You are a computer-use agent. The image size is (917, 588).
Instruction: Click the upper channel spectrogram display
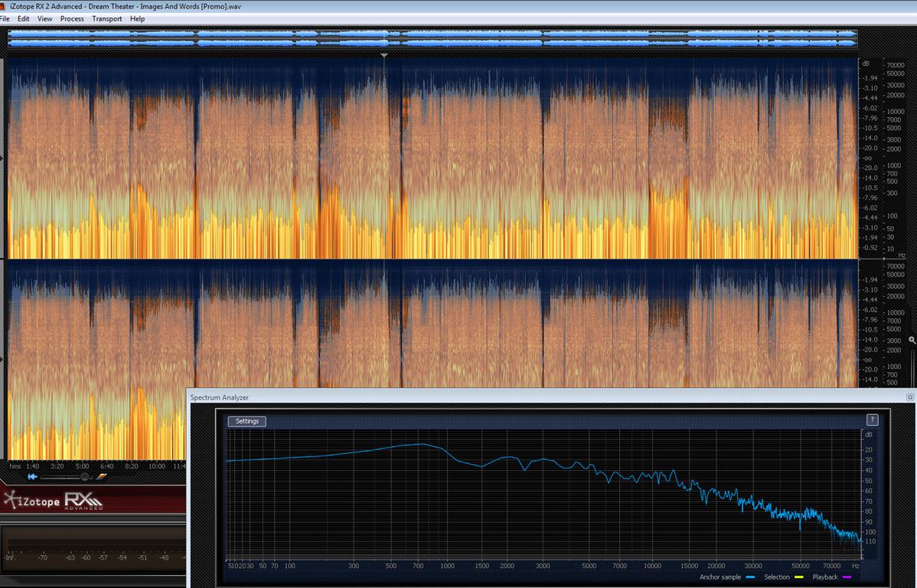pos(432,158)
